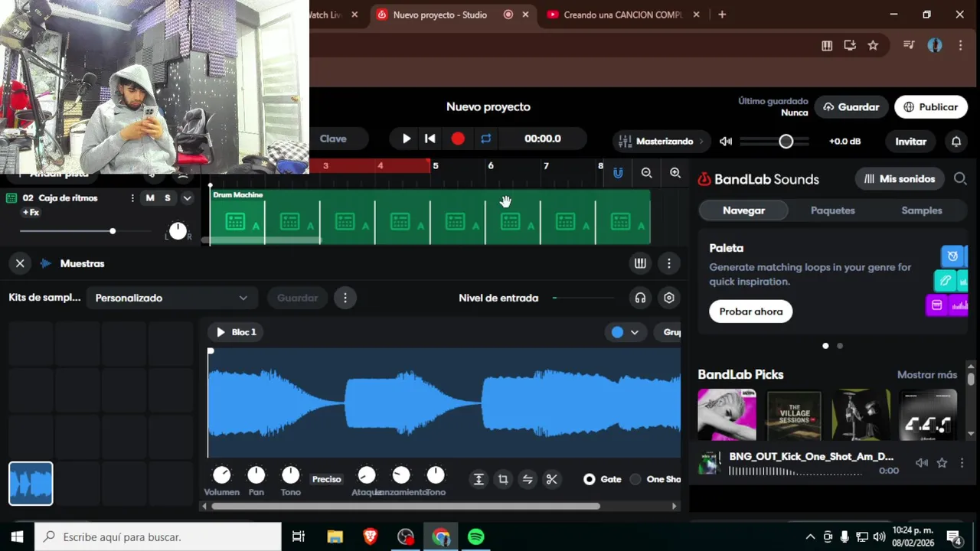This screenshot has width=980, height=551.
Task: Click the red record button
Action: (458, 139)
